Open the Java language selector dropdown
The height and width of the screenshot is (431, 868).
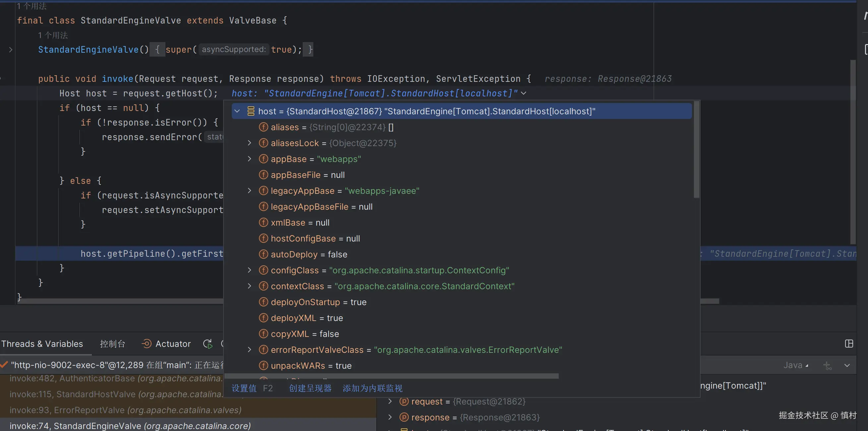pyautogui.click(x=795, y=365)
